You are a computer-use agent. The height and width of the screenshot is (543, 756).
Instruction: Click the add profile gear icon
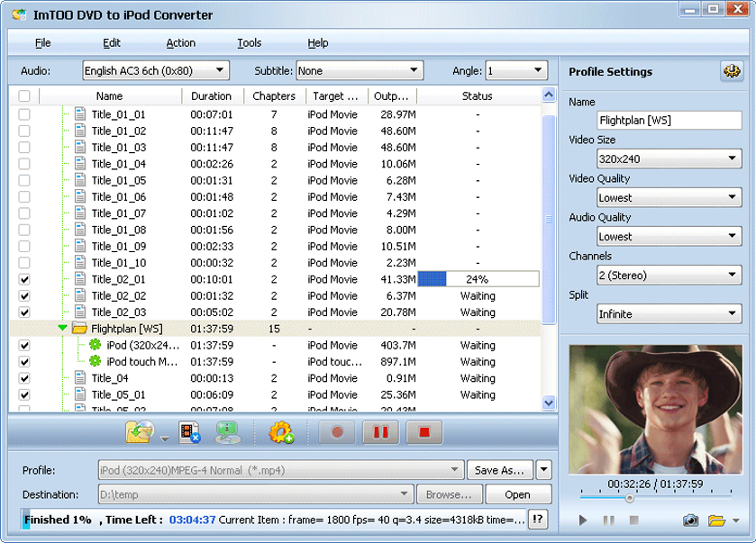pyautogui.click(x=281, y=433)
